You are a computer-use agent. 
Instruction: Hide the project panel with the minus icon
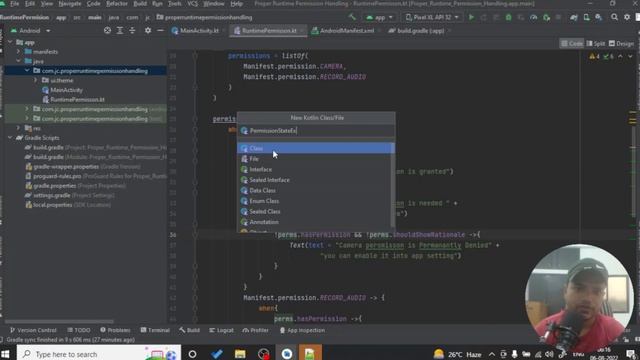[x=160, y=31]
